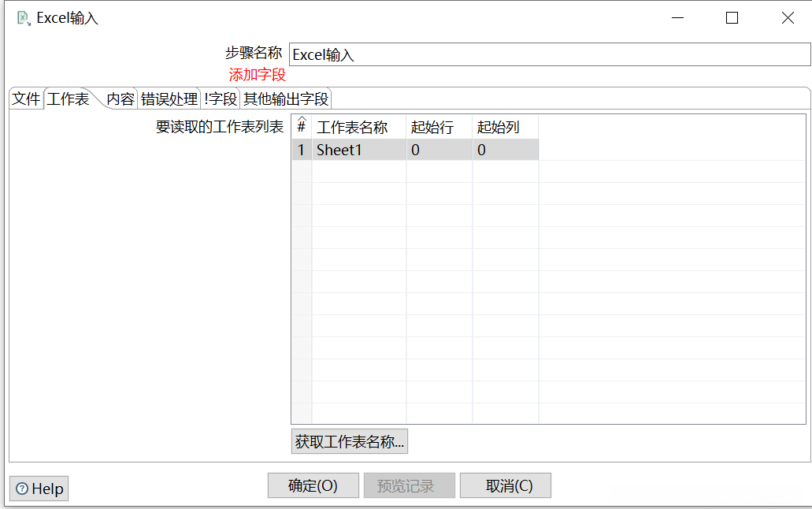Screen dimensions: 812x509
Task: Select row number 1 in the sheet list
Action: [x=302, y=150]
